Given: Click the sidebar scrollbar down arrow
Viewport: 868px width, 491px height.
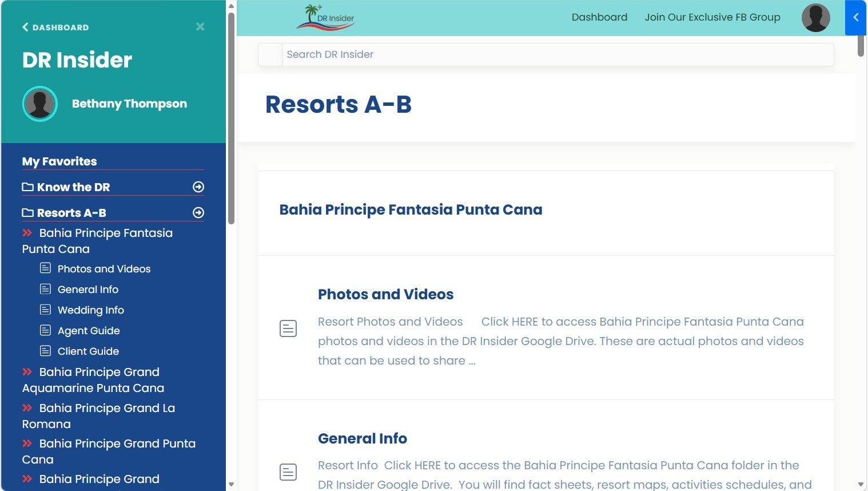Looking at the screenshot, I should click(x=231, y=485).
